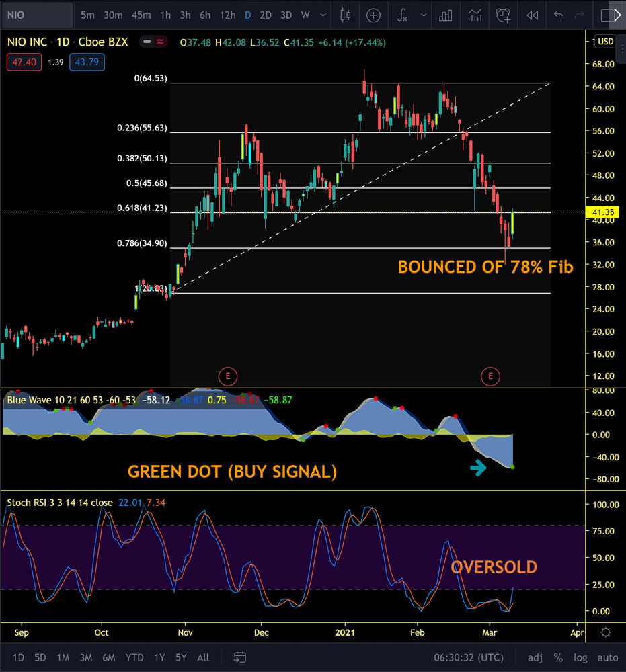Set range to 5D
The height and width of the screenshot is (672, 626).
[40, 657]
